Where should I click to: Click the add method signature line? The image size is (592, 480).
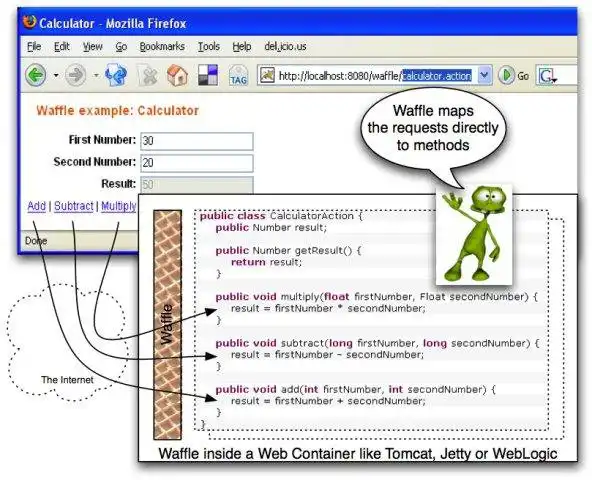pyautogui.click(x=355, y=389)
